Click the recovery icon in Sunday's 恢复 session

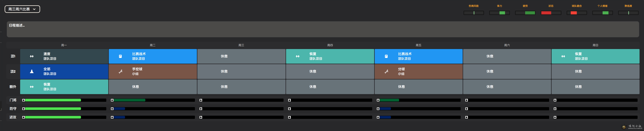563,56
